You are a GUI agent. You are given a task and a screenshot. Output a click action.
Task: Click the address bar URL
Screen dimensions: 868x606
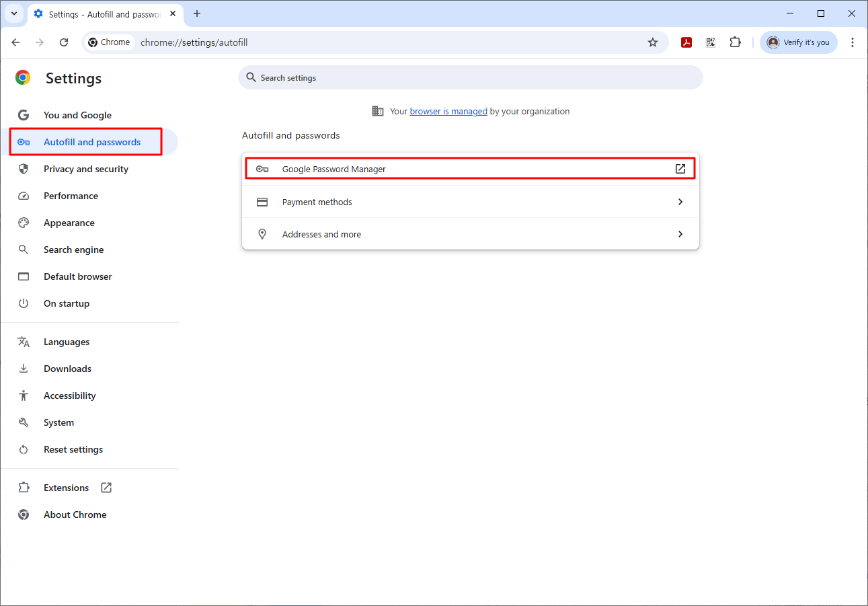[194, 42]
